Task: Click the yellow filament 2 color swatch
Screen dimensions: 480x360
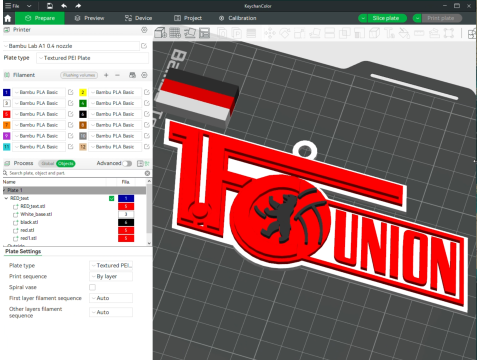Action: coord(83,92)
